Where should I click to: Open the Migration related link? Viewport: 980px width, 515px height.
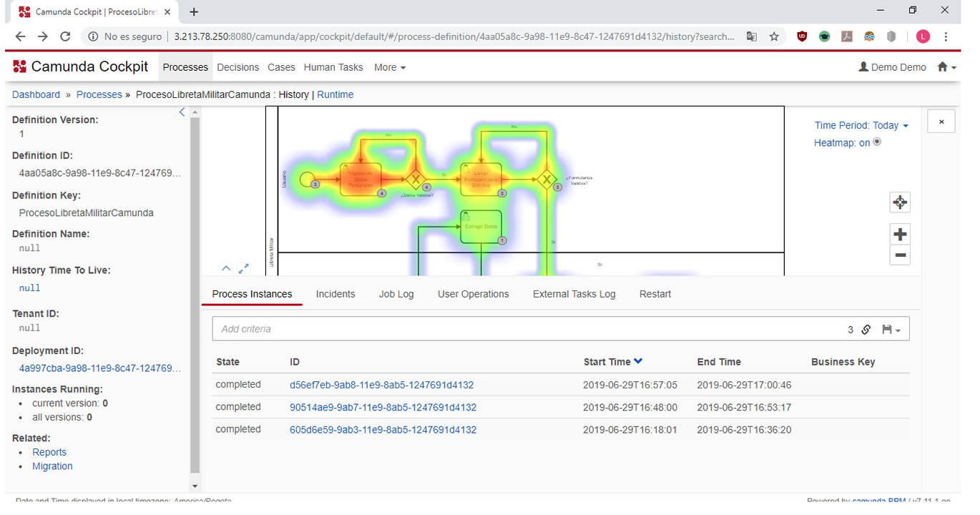(x=52, y=466)
